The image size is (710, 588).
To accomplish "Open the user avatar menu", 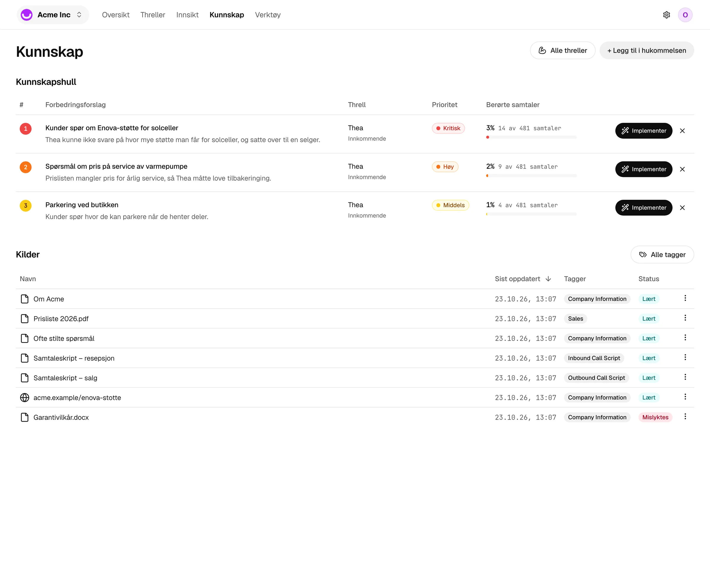I will click(685, 15).
